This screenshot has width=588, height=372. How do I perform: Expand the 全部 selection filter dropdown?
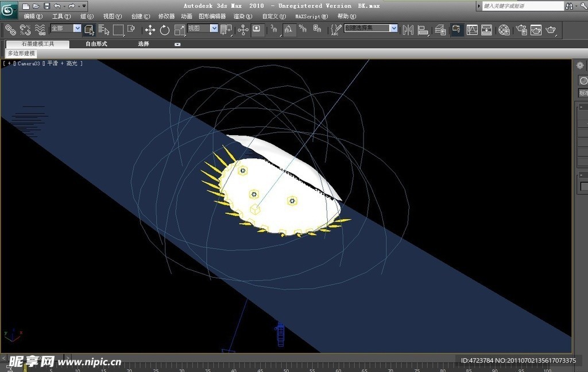77,28
